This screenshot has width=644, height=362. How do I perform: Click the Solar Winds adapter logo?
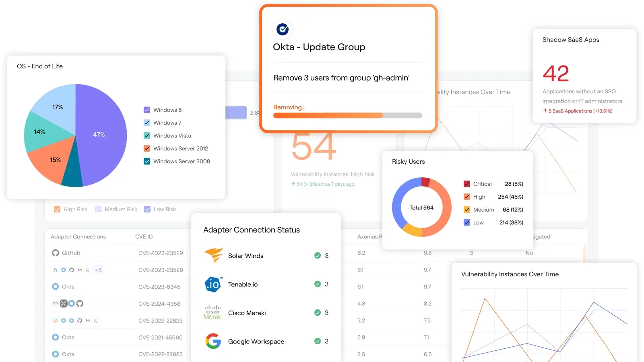[x=213, y=255]
